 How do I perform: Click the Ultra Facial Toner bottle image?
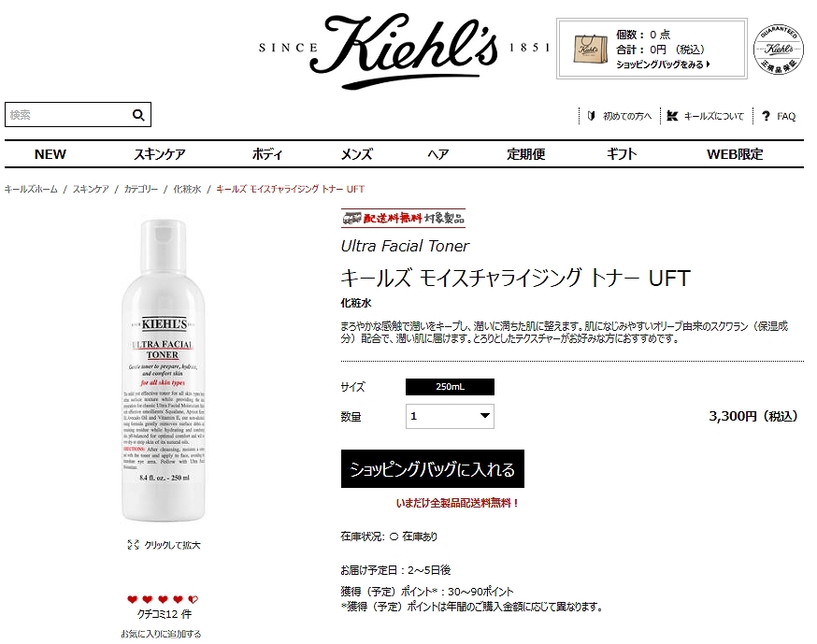[163, 371]
